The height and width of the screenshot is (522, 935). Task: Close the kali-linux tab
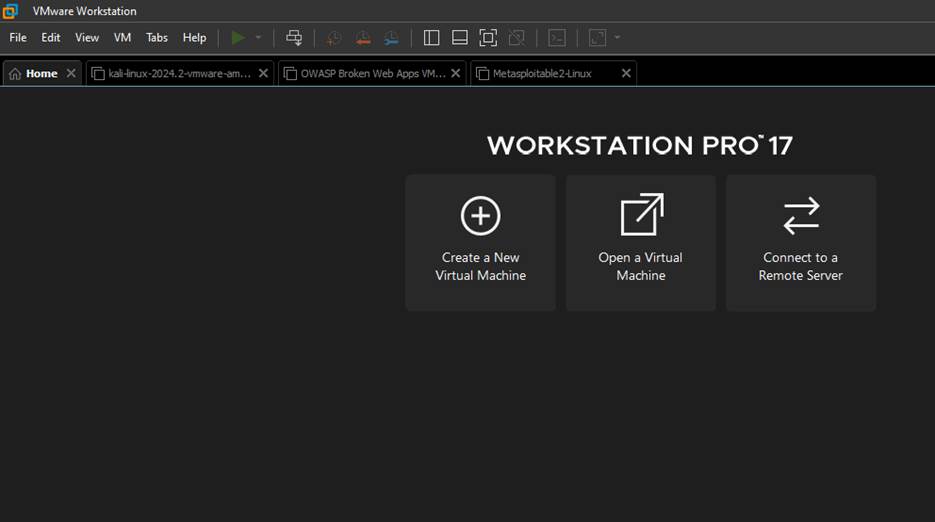[263, 73]
